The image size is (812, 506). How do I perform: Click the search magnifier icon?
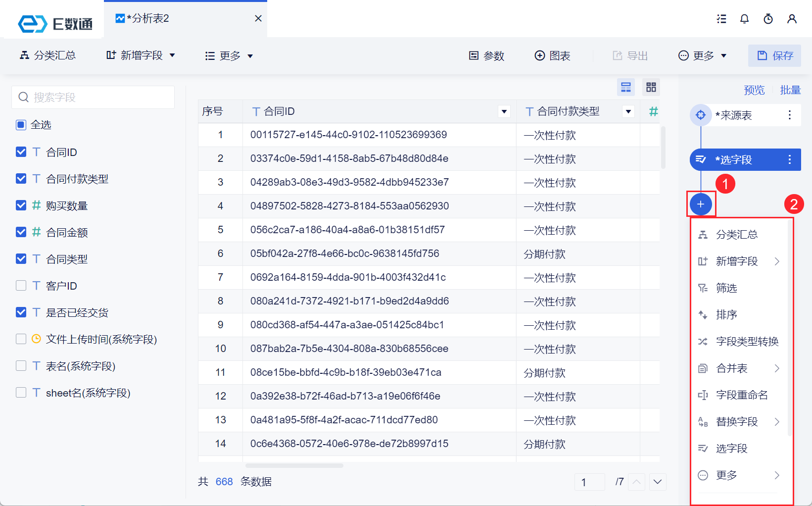(x=23, y=97)
